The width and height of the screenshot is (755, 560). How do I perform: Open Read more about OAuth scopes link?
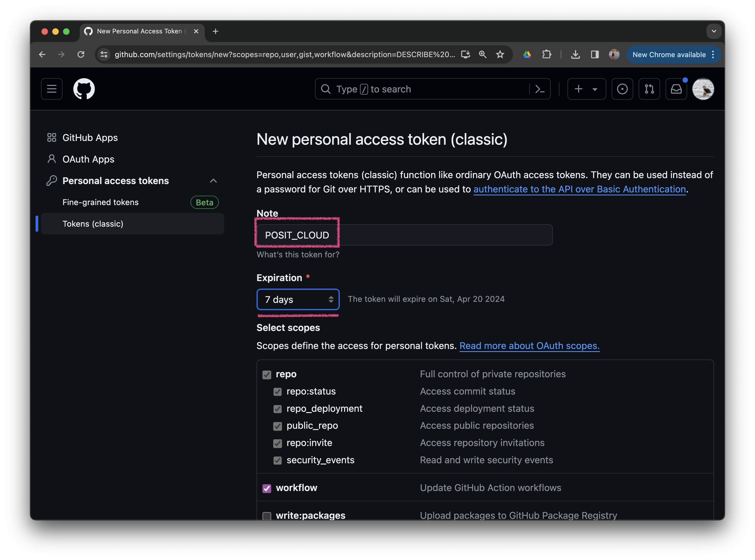(529, 346)
